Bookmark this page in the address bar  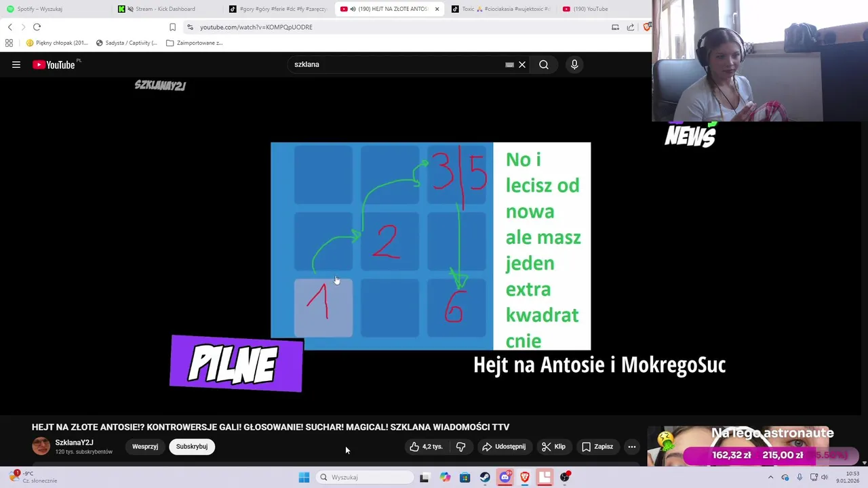click(172, 27)
